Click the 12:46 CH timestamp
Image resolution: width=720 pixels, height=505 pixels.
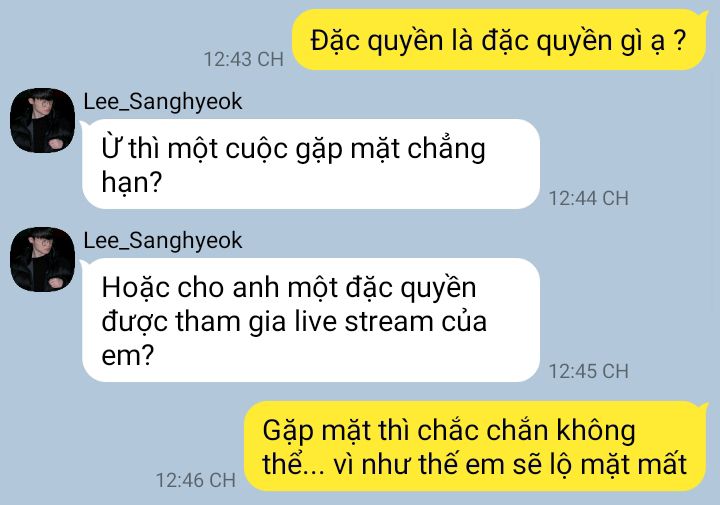coord(196,481)
